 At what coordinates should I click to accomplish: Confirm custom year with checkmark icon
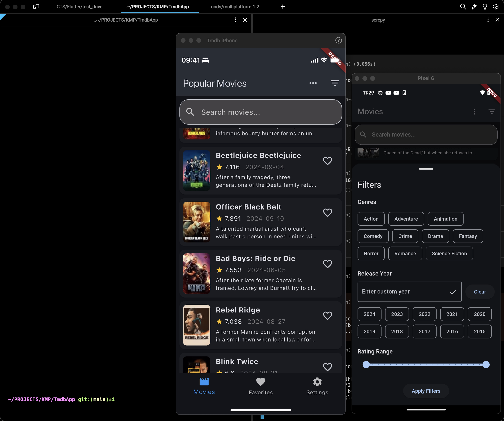click(x=453, y=292)
